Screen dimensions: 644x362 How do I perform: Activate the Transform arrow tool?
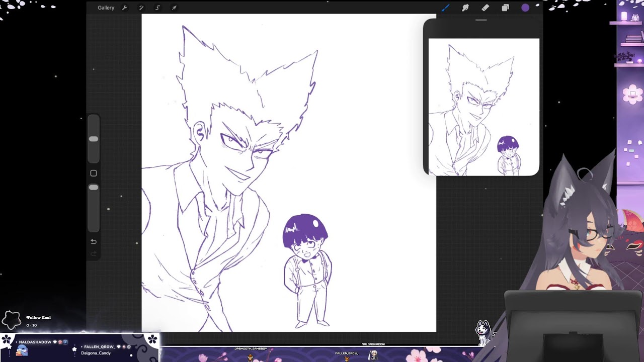pos(174,8)
